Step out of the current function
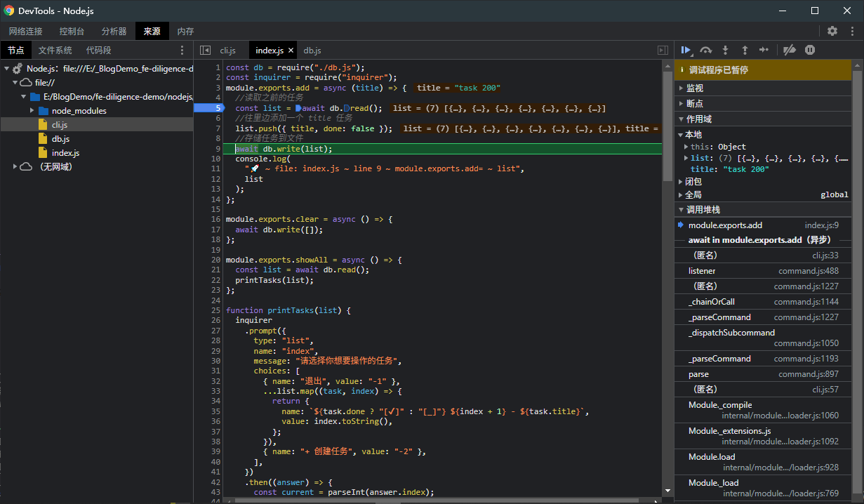The height and width of the screenshot is (504, 864). tap(745, 50)
